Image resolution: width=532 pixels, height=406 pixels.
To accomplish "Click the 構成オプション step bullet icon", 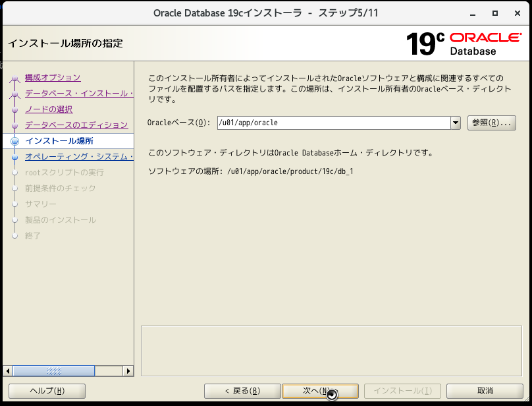I will pyautogui.click(x=14, y=78).
